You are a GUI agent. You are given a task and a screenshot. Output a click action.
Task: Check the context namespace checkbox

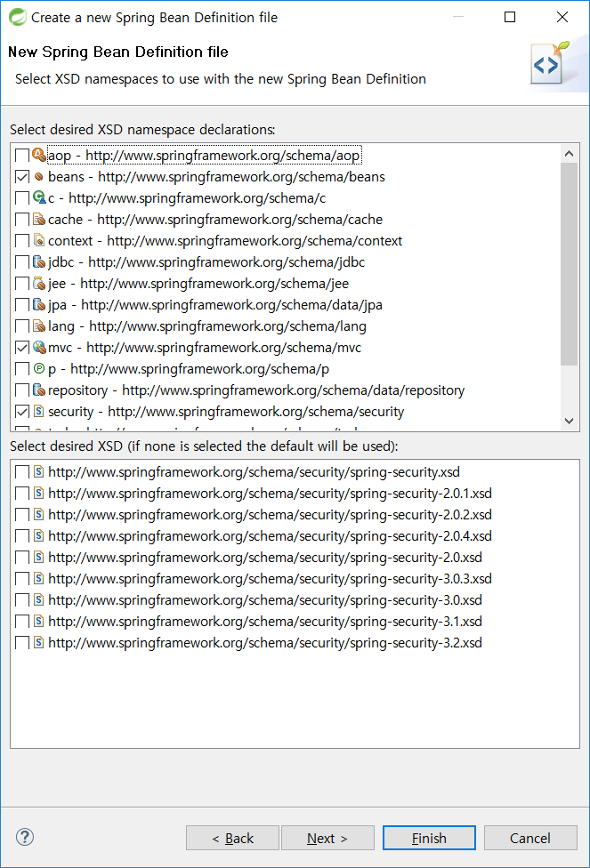click(22, 241)
